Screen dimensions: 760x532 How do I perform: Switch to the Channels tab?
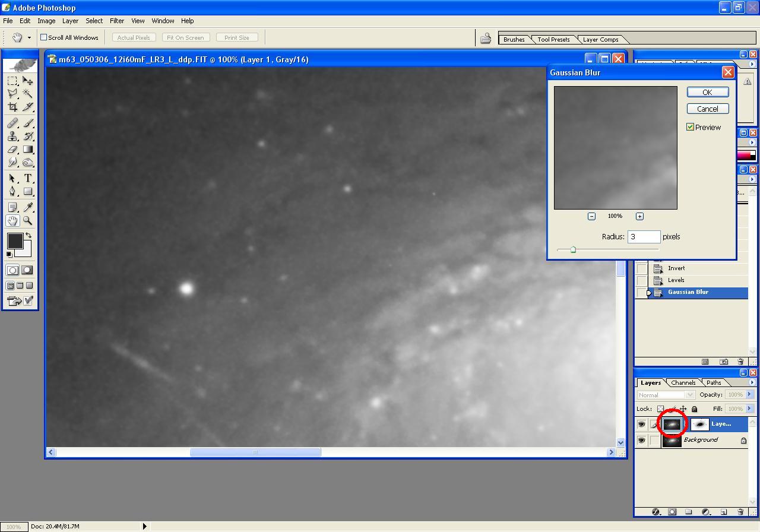pyautogui.click(x=683, y=382)
